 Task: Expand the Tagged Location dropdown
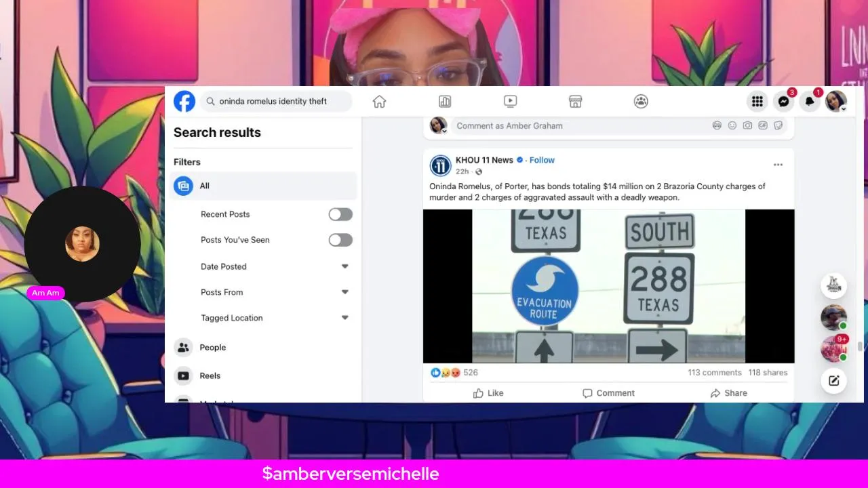point(344,318)
